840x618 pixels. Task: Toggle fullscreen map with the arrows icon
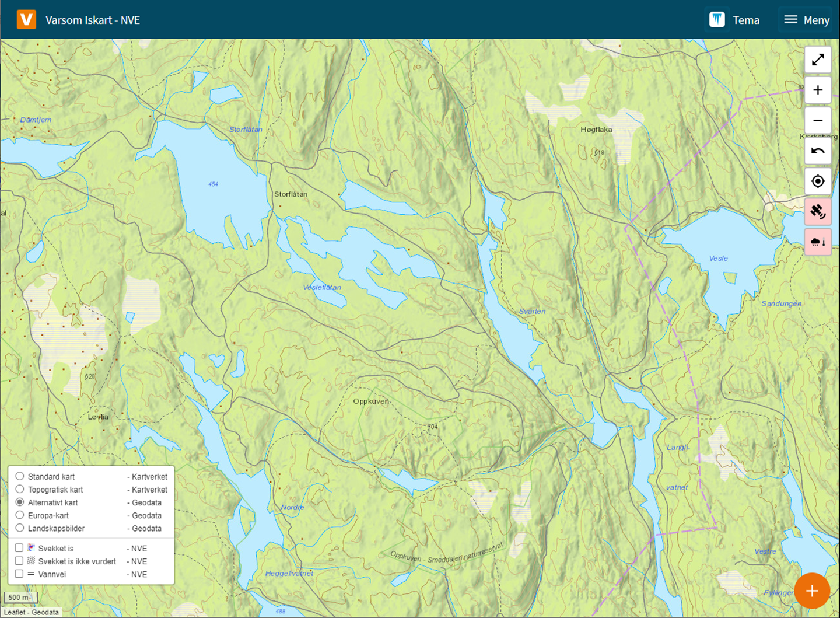tap(818, 60)
